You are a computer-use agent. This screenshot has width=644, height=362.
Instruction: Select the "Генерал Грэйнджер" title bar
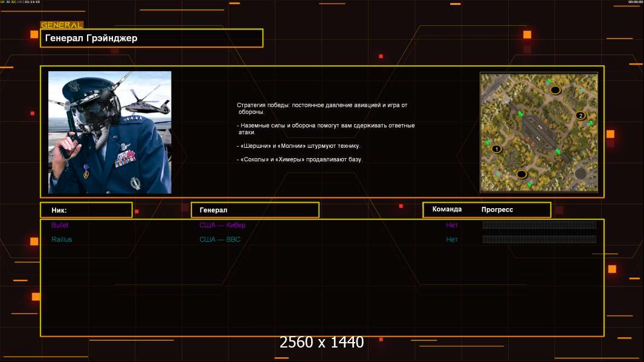point(151,38)
